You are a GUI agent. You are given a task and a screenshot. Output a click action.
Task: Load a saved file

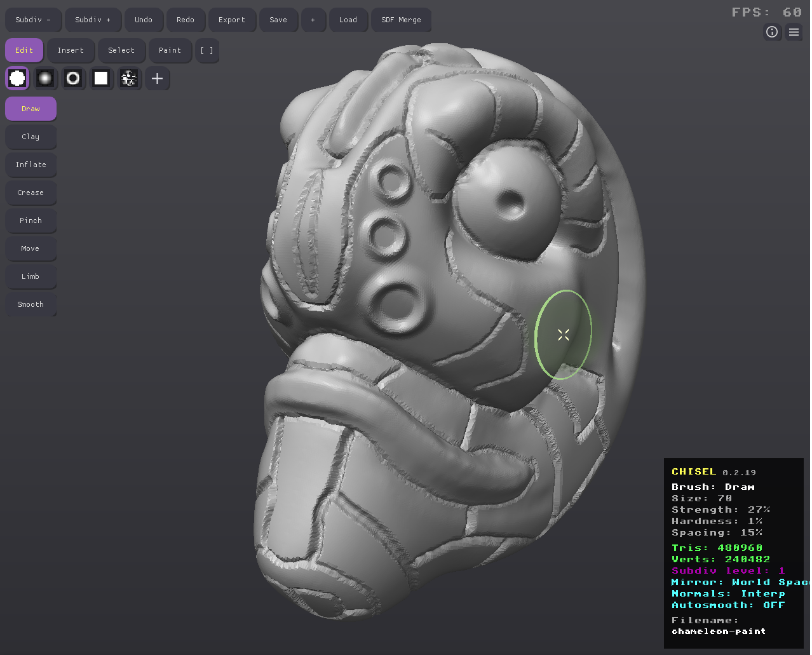[348, 20]
